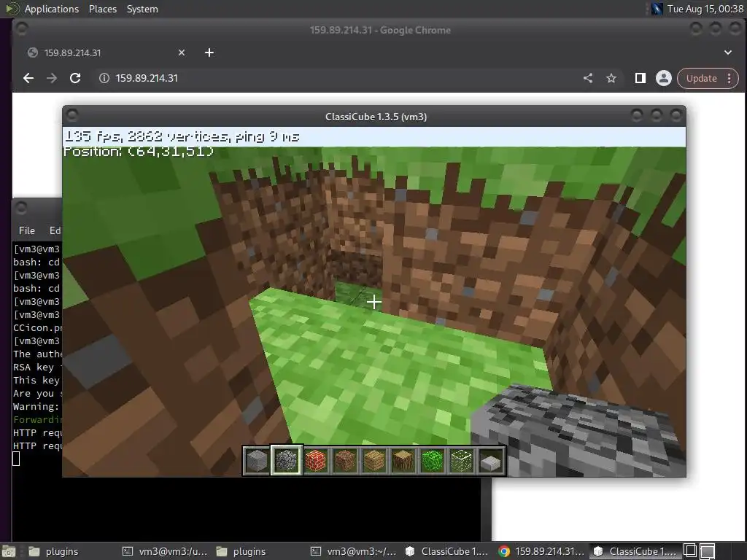The width and height of the screenshot is (747, 560).
Task: Open Chrome three-dot menu
Action: 729,78
